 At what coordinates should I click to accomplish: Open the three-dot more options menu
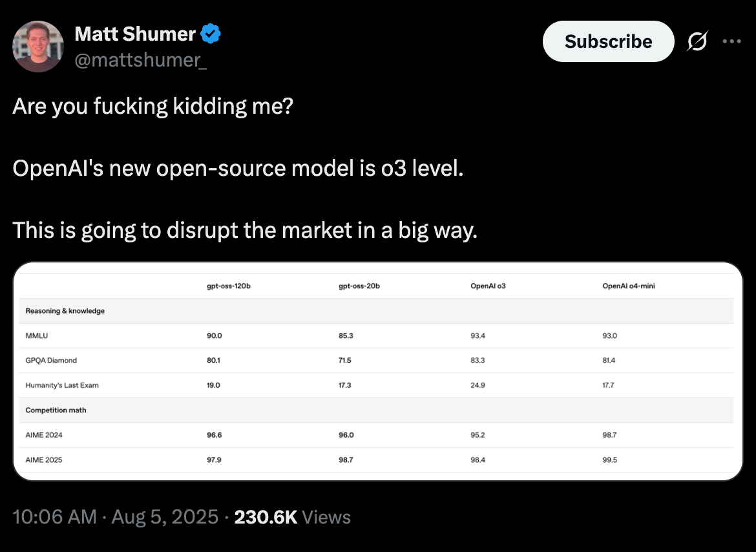point(731,41)
